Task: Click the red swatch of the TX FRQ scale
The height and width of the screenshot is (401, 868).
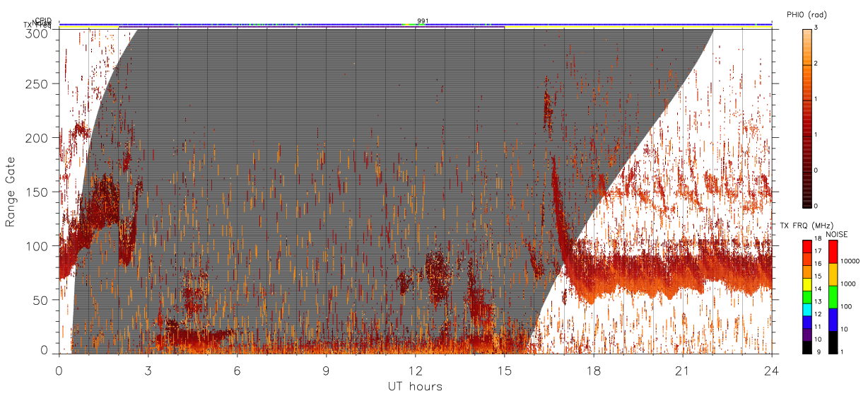Action: click(x=807, y=247)
